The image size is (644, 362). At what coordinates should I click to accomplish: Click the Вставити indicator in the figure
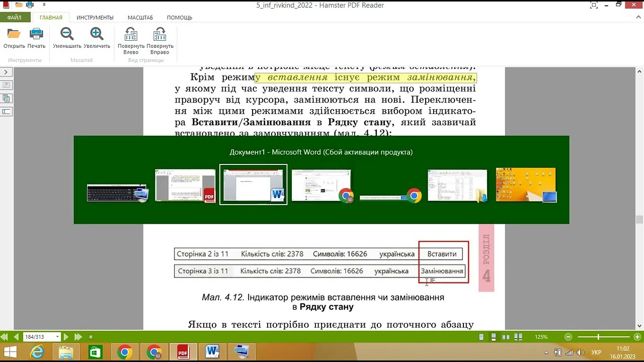[x=442, y=254]
